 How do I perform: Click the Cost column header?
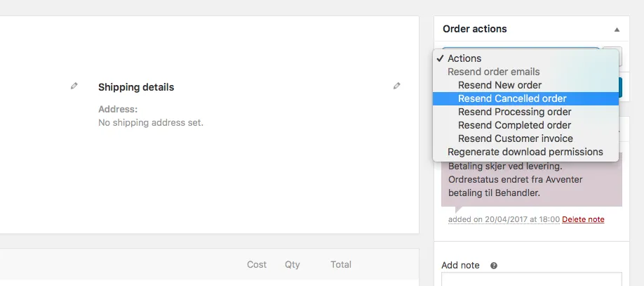click(257, 265)
